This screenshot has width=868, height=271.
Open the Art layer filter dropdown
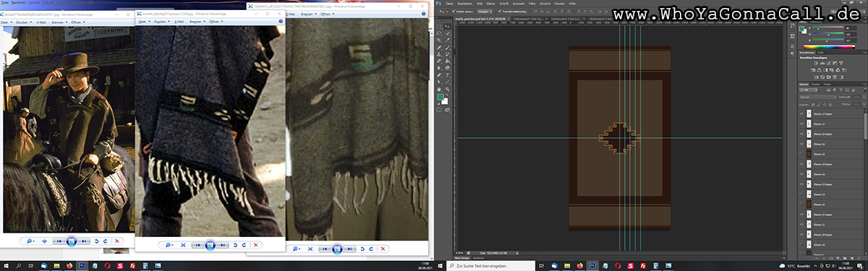click(x=808, y=90)
